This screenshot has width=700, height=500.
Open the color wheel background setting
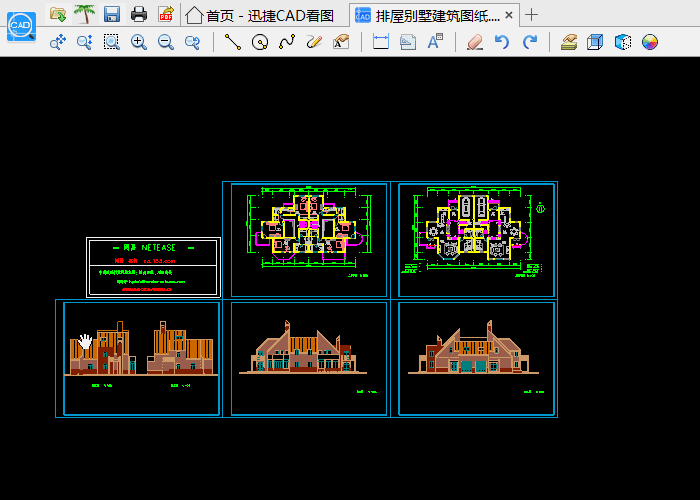tap(650, 42)
